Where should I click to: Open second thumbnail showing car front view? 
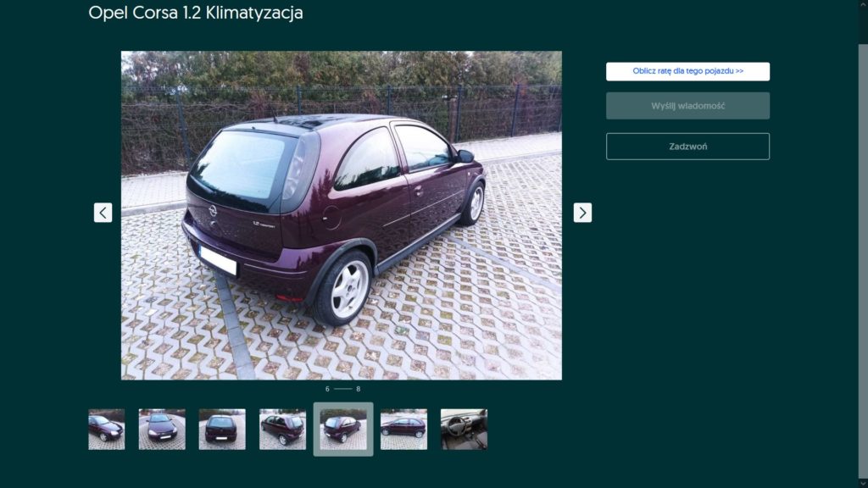(162, 430)
